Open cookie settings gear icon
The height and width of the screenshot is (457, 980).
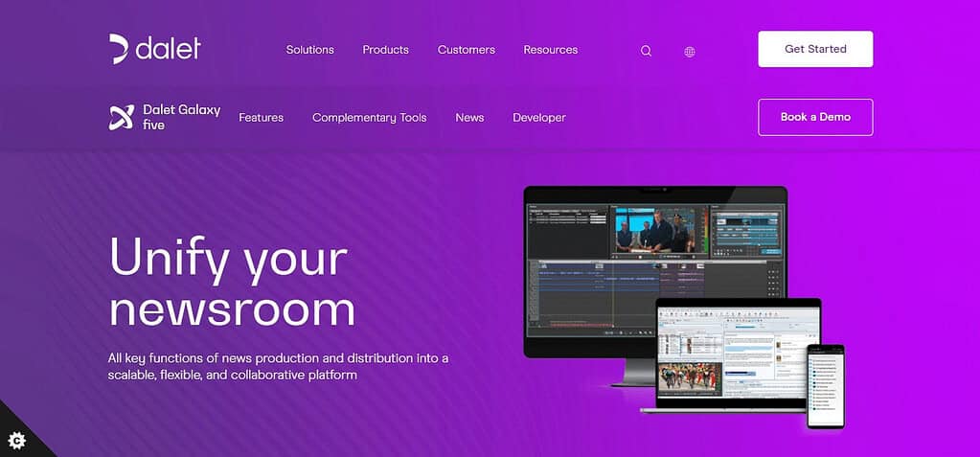coord(17,440)
